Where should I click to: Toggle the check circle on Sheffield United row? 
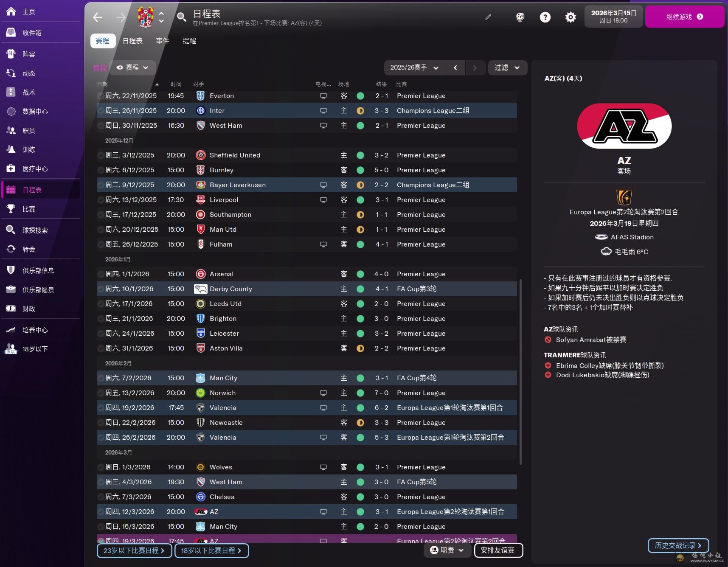point(101,155)
